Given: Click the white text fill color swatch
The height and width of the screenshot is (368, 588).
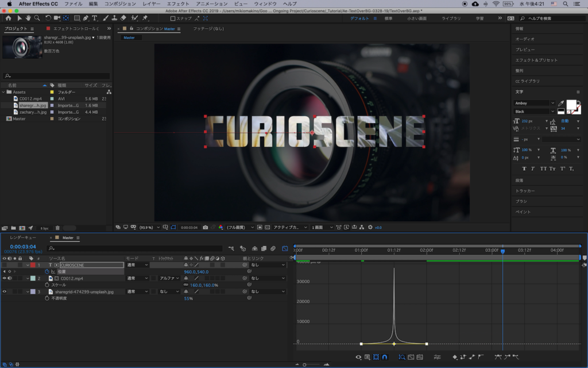Looking at the screenshot, I should pyautogui.click(x=571, y=105).
